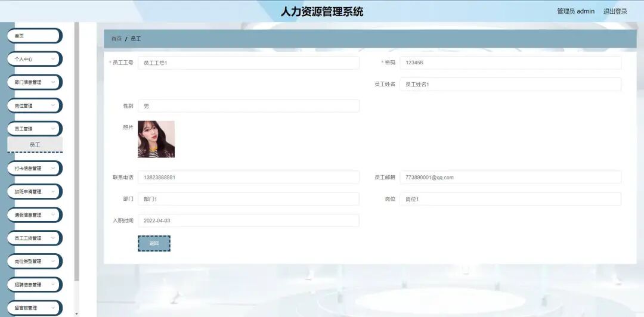Screen dimensions: 644x317
Task: Click the 员工姓名 input field
Action: [x=510, y=84]
